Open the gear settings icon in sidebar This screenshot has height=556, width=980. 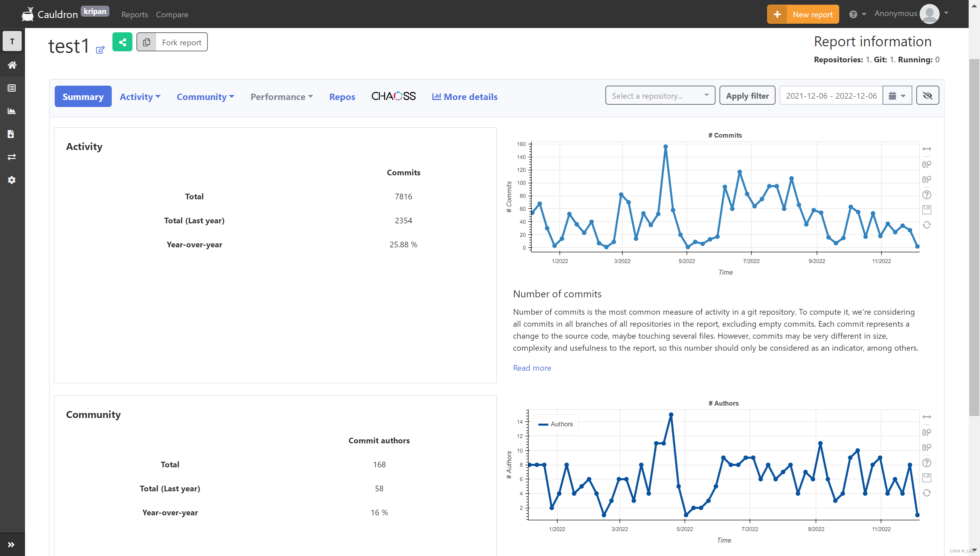click(x=12, y=180)
